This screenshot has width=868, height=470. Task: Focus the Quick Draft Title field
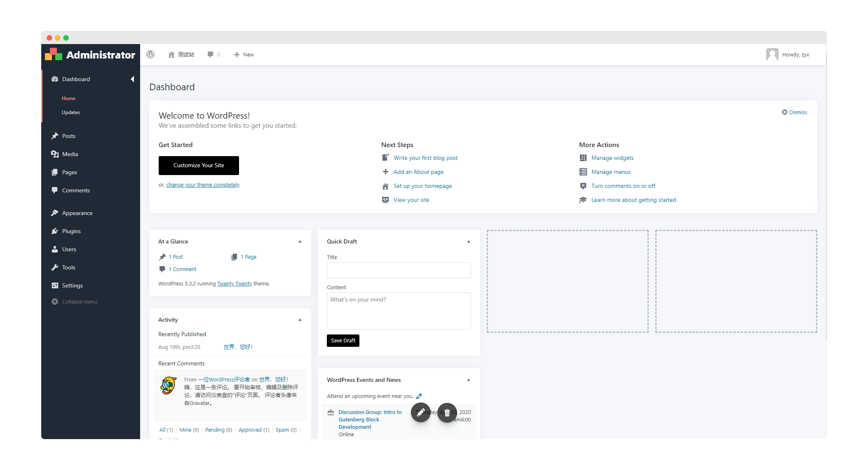pos(399,271)
